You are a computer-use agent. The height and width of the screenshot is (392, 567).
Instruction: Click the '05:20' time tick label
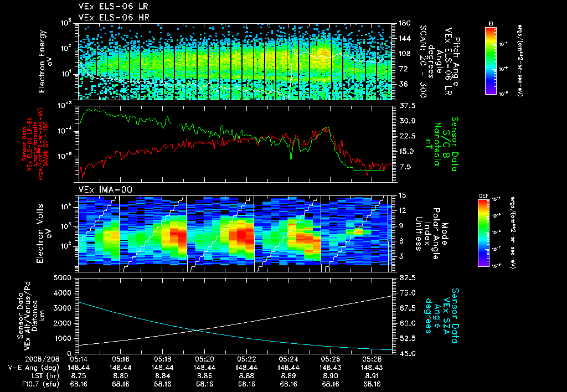pos(205,359)
